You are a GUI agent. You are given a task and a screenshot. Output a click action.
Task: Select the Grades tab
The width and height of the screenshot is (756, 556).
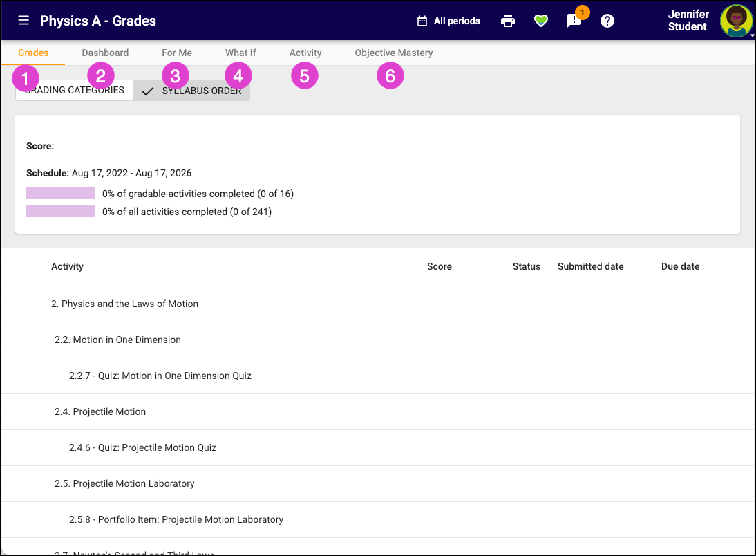(x=33, y=53)
